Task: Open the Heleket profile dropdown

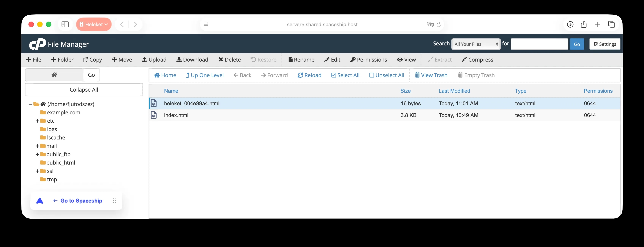Action: [94, 24]
